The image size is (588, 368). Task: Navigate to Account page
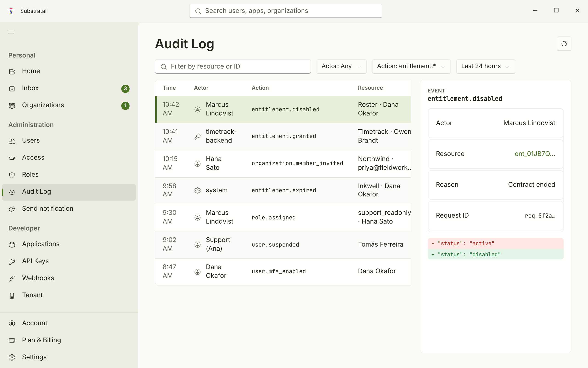69,323
